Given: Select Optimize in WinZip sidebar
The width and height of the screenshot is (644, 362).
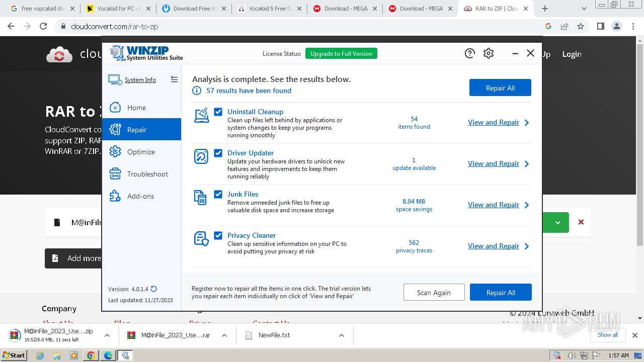Looking at the screenshot, I should click(141, 152).
